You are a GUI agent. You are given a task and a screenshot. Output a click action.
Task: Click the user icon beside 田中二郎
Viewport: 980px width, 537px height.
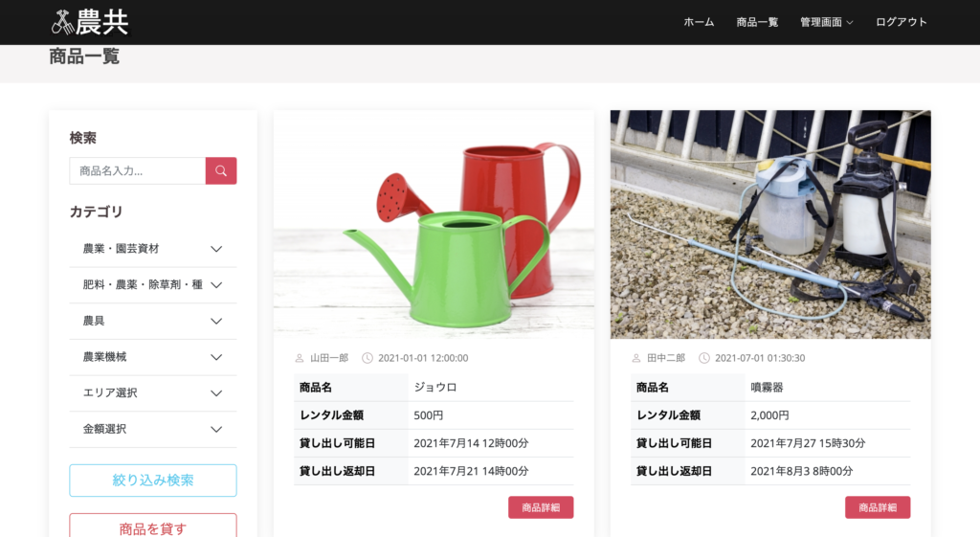point(636,358)
